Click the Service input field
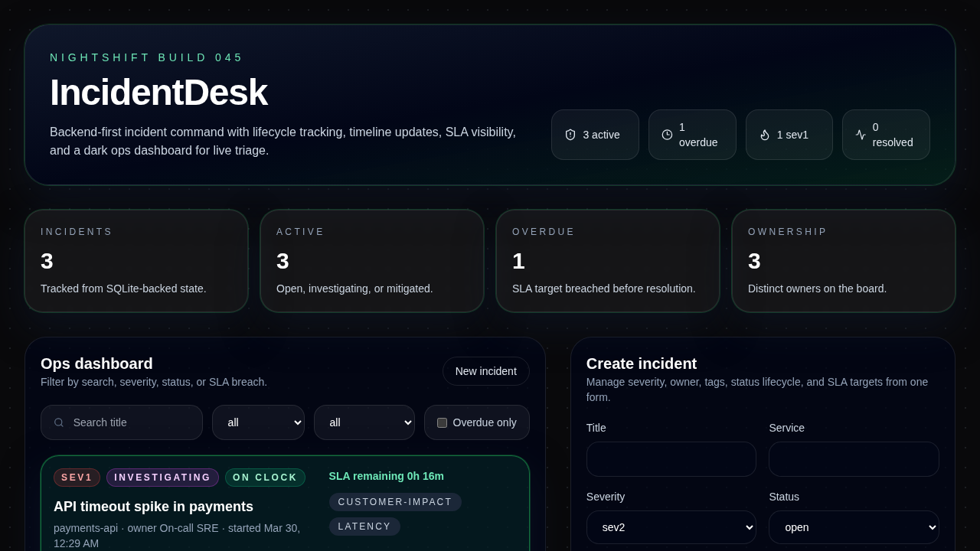This screenshot has height=551, width=980. (854, 459)
